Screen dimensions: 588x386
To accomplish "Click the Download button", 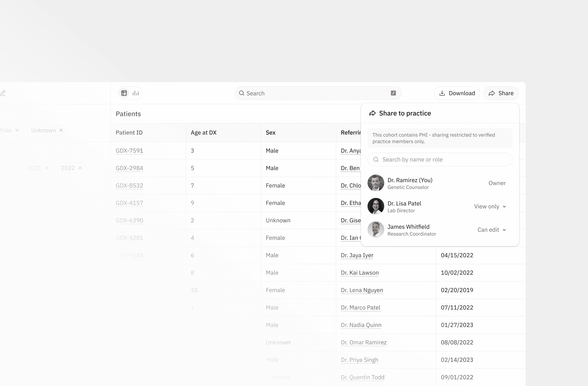I will click(x=457, y=93).
